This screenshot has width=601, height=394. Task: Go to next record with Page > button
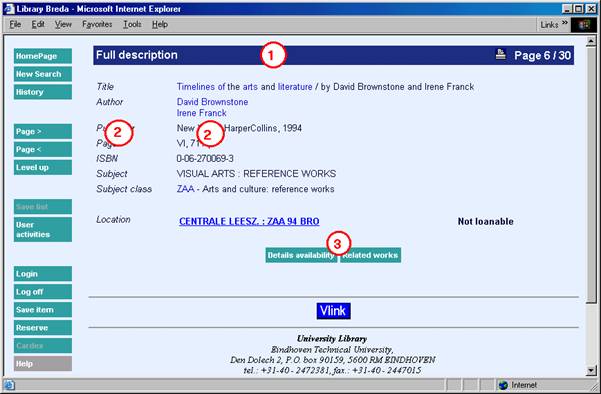(x=43, y=131)
